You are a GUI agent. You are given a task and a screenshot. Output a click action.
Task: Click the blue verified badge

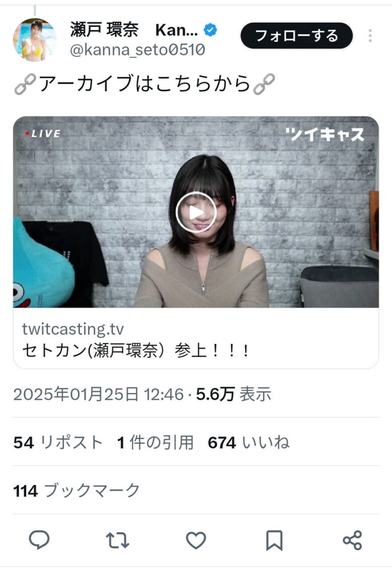coord(211,30)
